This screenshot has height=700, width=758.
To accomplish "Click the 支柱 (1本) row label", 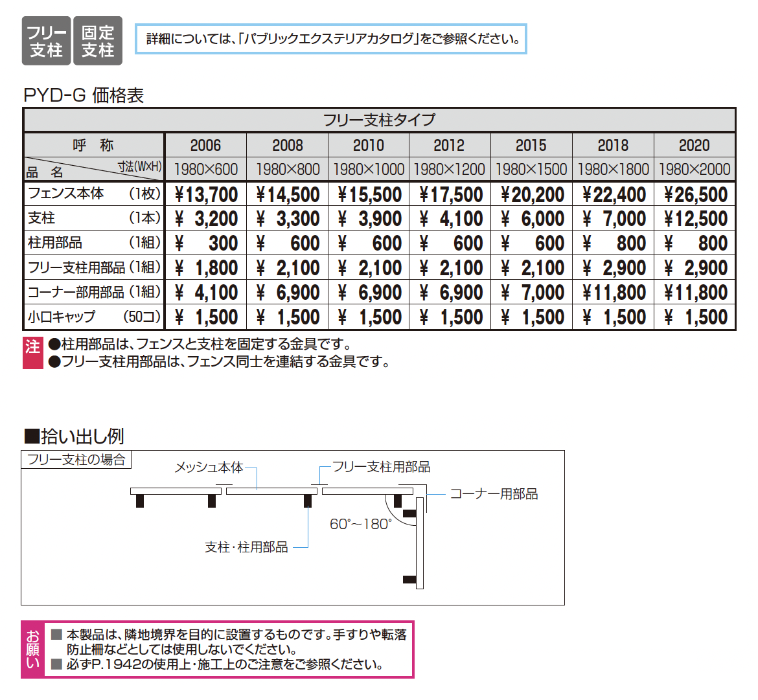I will click(95, 218).
